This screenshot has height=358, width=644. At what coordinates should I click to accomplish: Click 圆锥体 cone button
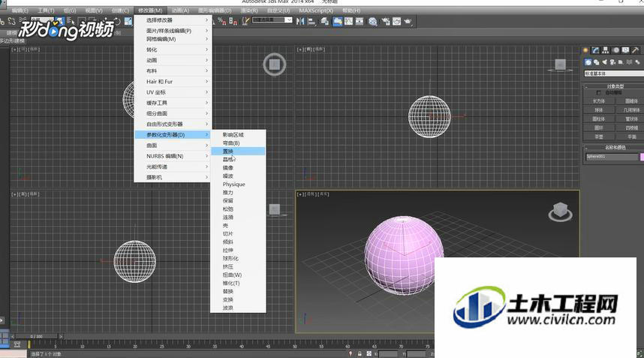(x=631, y=101)
